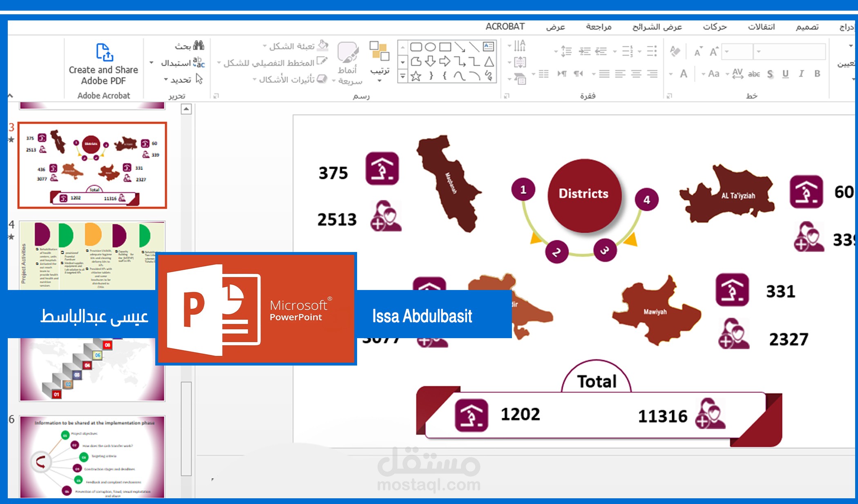Pick the straight Line shape
The height and width of the screenshot is (504, 858).
(474, 47)
